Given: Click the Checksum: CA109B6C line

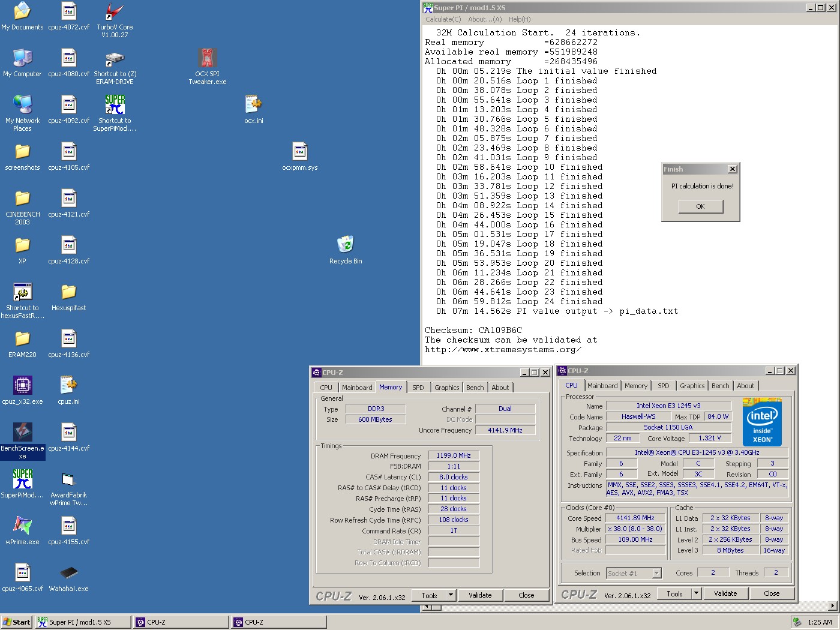Looking at the screenshot, I should tap(473, 330).
